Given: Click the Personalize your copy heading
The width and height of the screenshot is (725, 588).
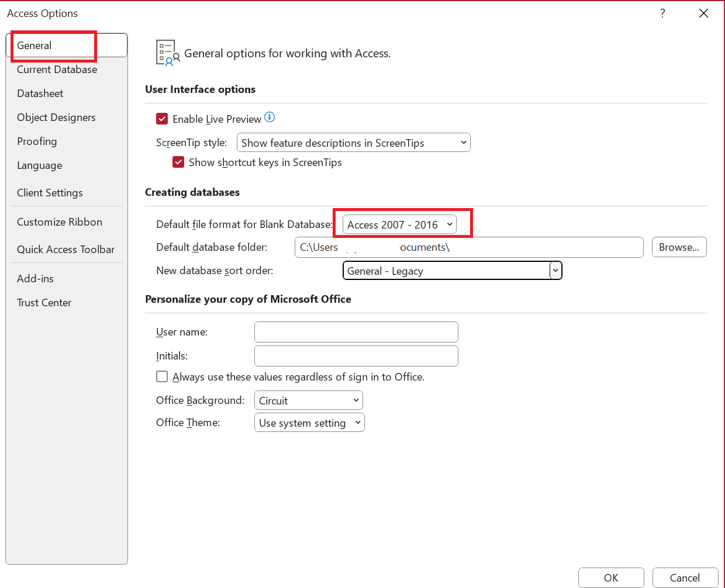Looking at the screenshot, I should click(x=248, y=299).
